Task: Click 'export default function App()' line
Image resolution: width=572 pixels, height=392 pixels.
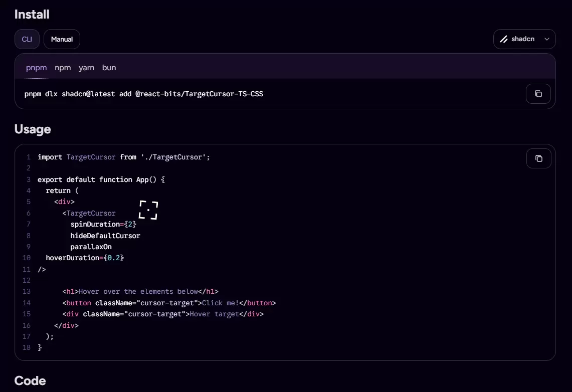Action: 101,180
